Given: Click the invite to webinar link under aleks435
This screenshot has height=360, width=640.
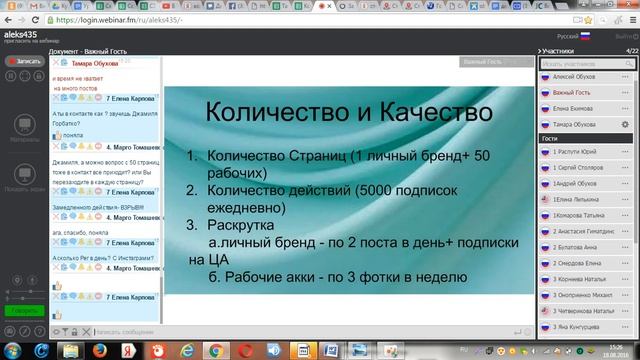Looking at the screenshot, I should tap(32, 41).
